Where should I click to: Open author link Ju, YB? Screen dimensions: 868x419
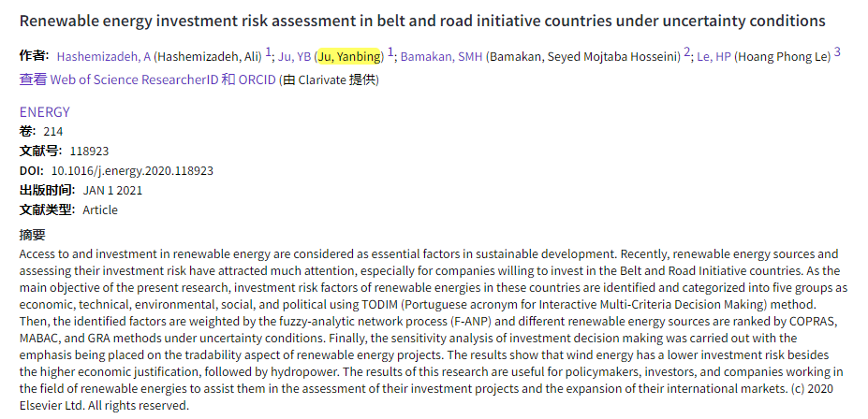pos(294,56)
